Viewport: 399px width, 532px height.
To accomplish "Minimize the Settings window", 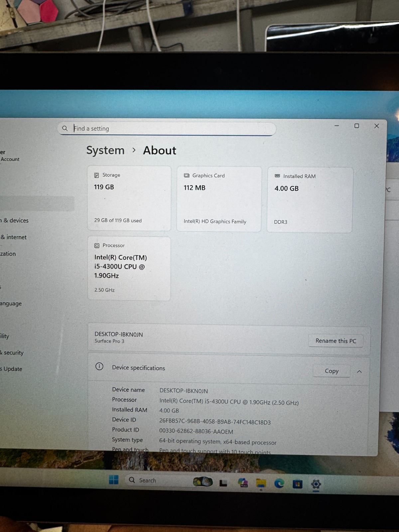I will pyautogui.click(x=336, y=126).
